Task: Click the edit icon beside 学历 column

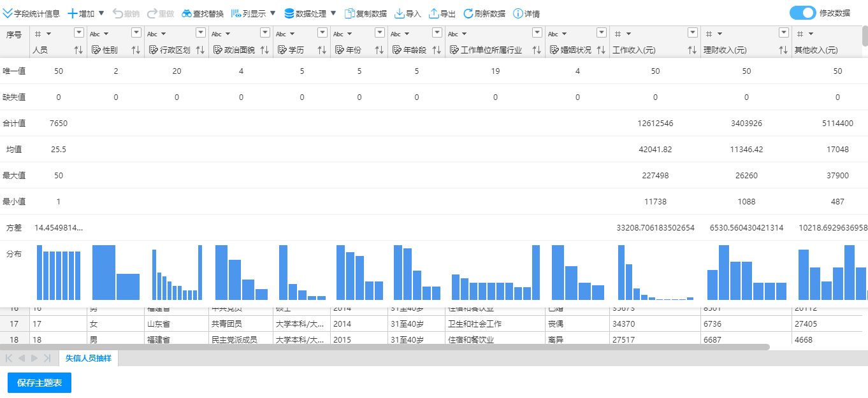Action: point(282,50)
